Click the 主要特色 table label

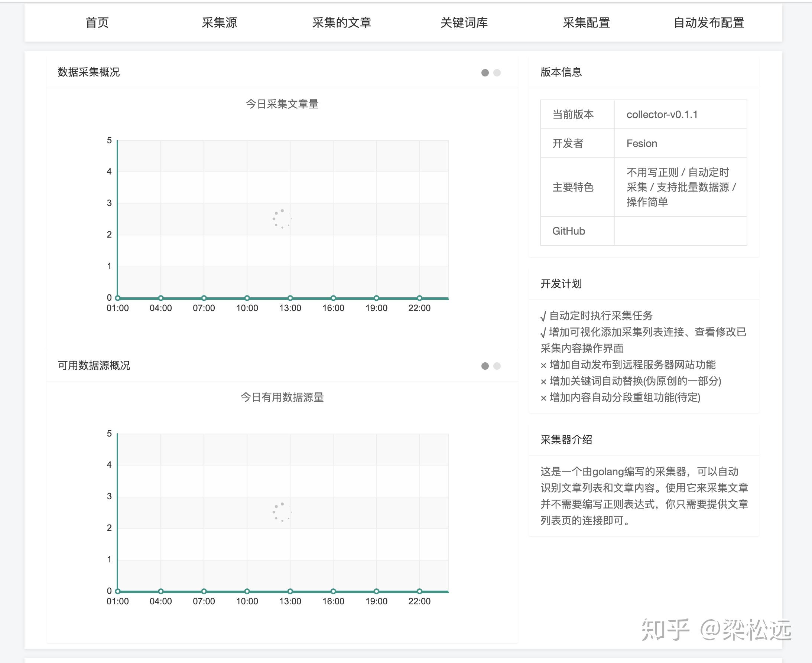tap(573, 187)
